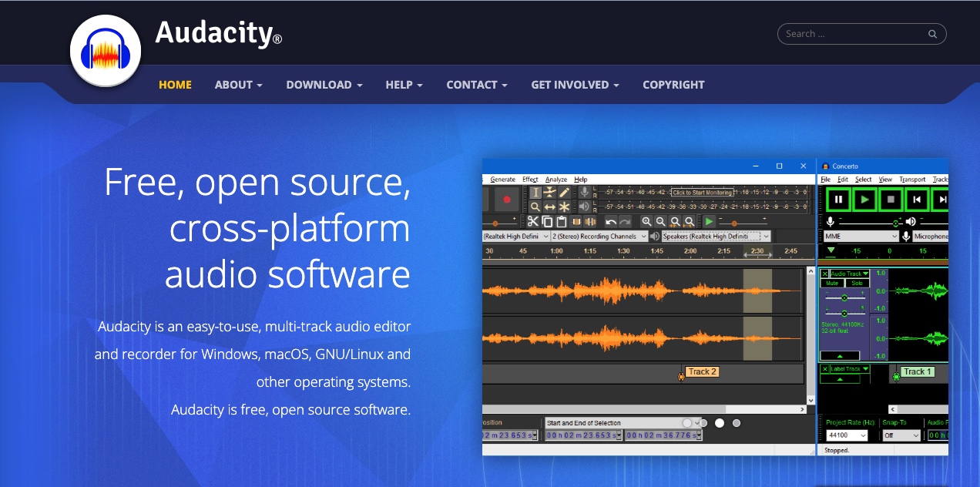The image size is (980, 487).
Task: Click the Audacity site title
Action: (218, 33)
